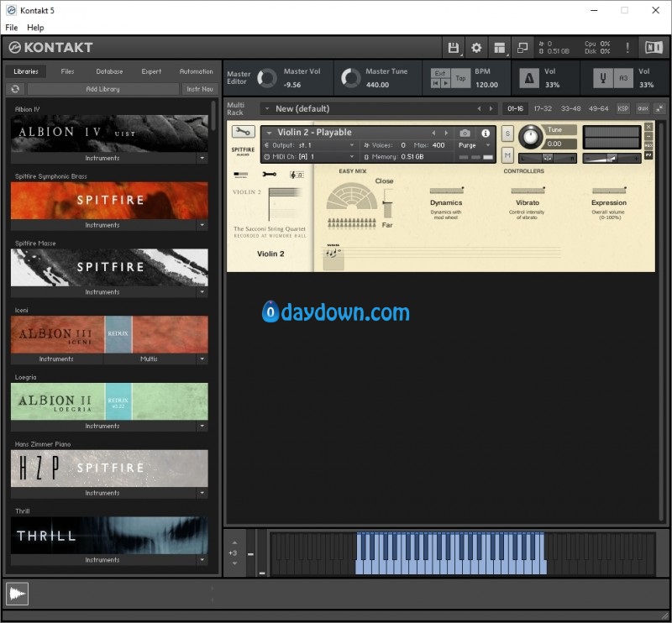This screenshot has height=623, width=672.
Task: Click the Add Library button
Action: pyautogui.click(x=102, y=89)
